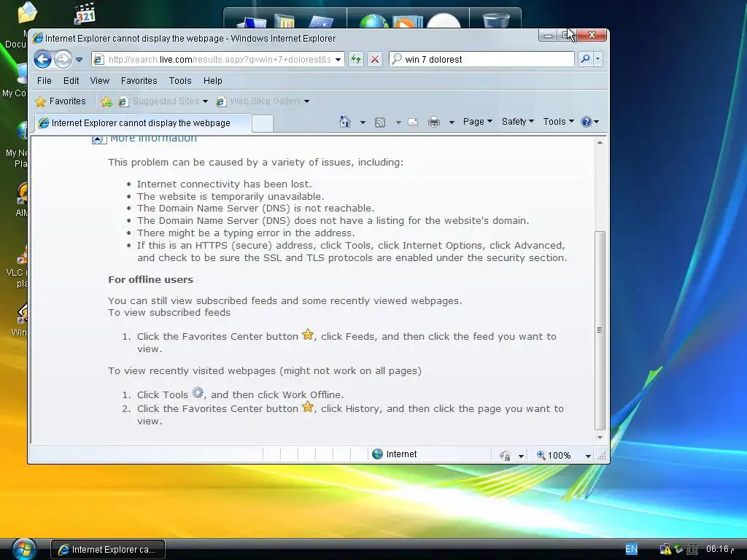The width and height of the screenshot is (747, 560).
Task: Click the 100% zoom level button
Action: pyautogui.click(x=553, y=455)
